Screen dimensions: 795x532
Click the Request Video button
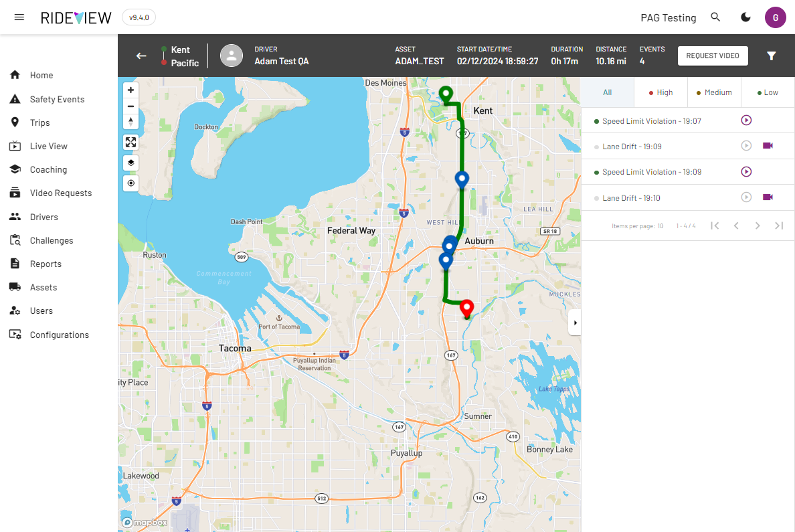[x=713, y=56]
